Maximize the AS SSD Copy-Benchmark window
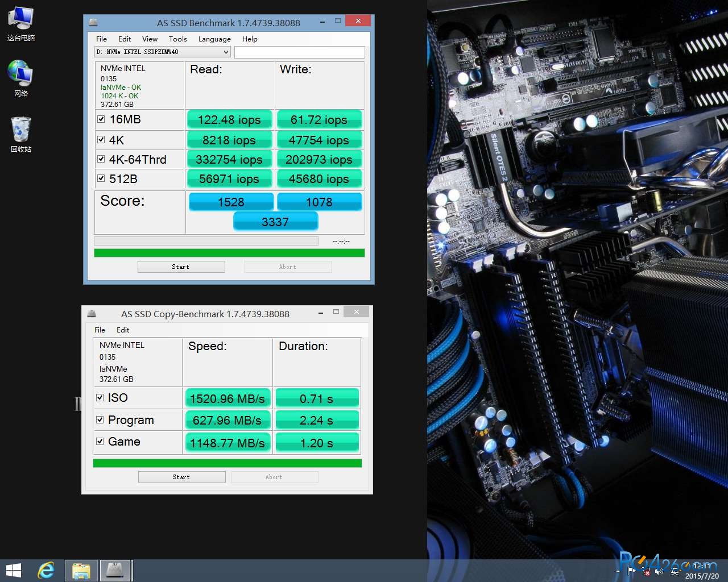This screenshot has width=728, height=582. click(336, 312)
